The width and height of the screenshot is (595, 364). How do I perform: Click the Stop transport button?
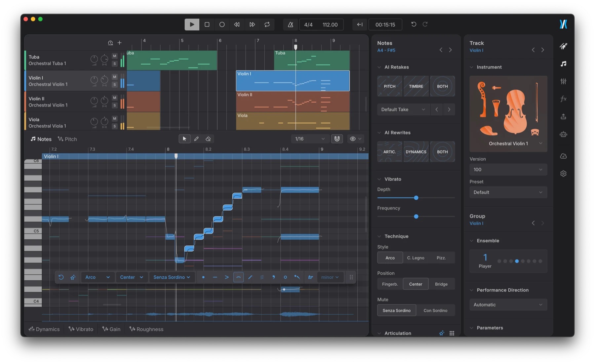click(207, 24)
